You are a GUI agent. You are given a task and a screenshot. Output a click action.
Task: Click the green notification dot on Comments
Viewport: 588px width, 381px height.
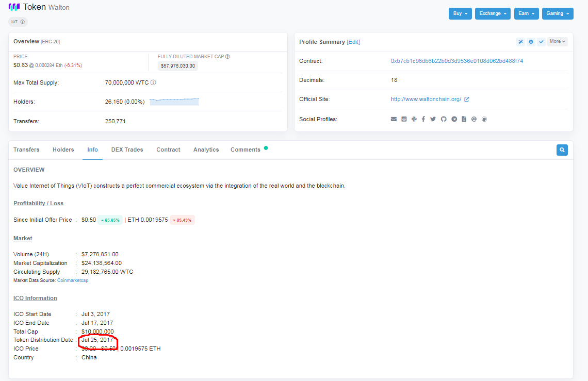(266, 148)
